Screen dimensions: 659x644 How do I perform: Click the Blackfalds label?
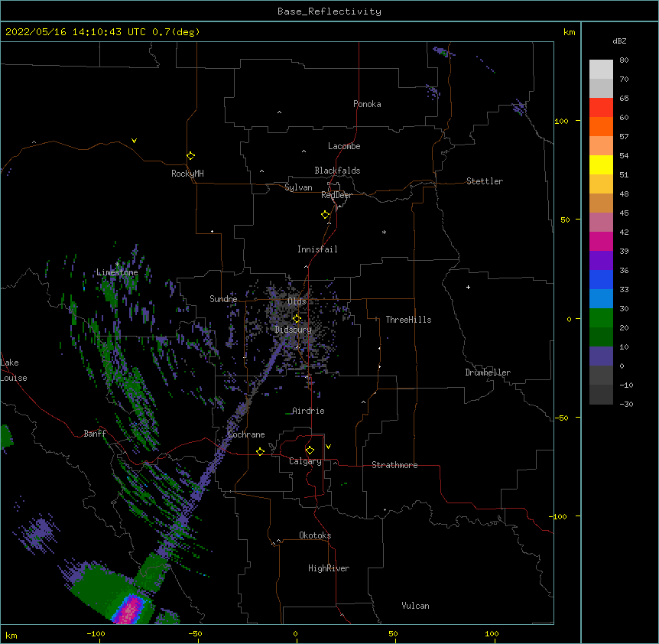pyautogui.click(x=337, y=171)
